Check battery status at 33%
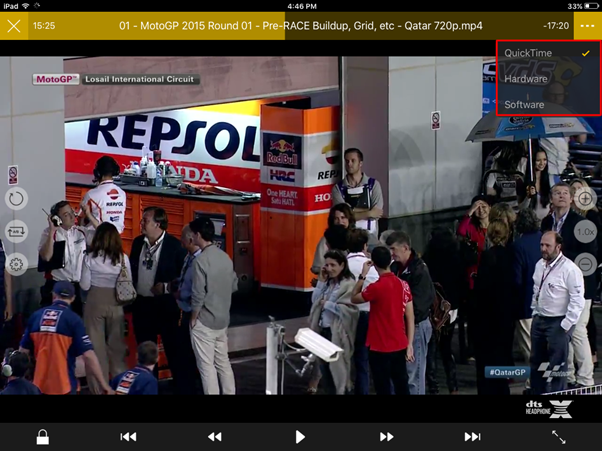Viewport: 602px width, 451px height. click(x=582, y=6)
